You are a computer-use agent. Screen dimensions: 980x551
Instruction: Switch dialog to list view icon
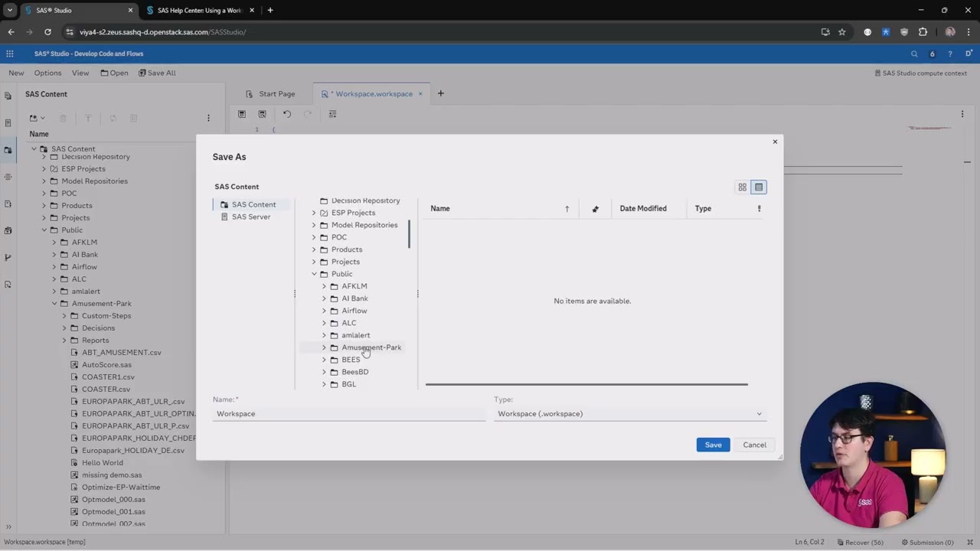pos(759,187)
